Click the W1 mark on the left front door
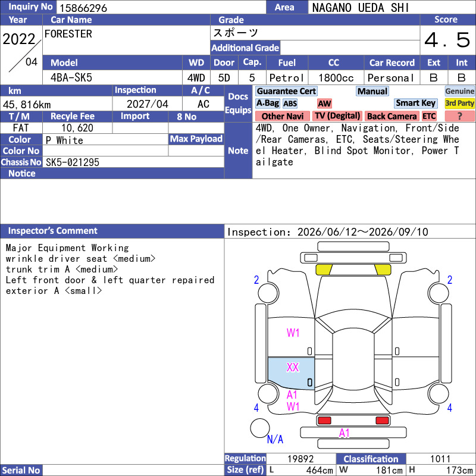This screenshot has width=476, height=476. tap(293, 333)
